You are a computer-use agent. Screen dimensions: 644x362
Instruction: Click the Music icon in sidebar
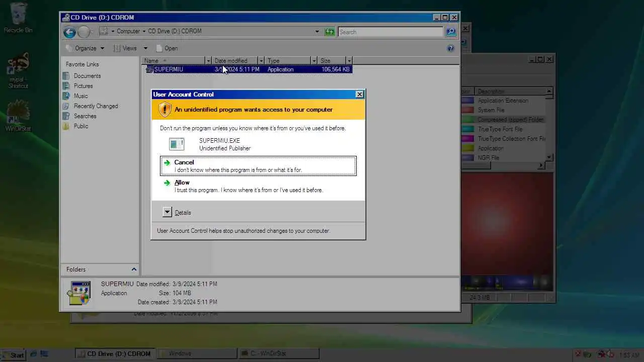click(x=66, y=96)
